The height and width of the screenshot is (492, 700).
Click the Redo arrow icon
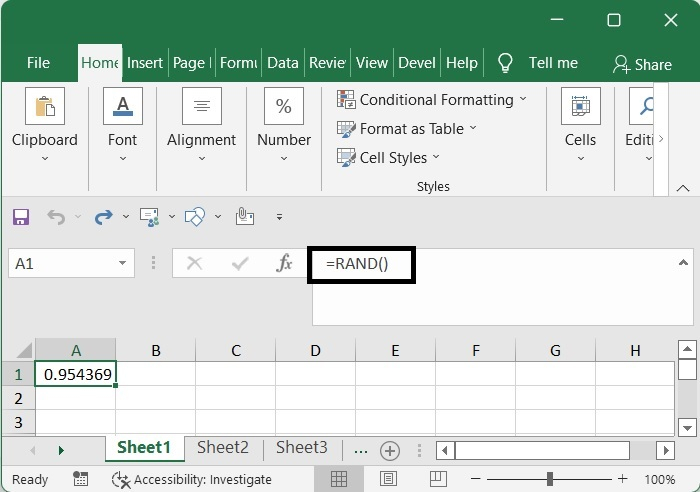pyautogui.click(x=102, y=216)
